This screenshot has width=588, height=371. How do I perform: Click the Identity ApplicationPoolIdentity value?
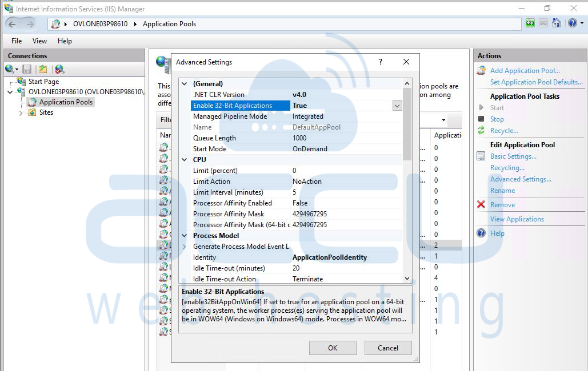(x=330, y=257)
